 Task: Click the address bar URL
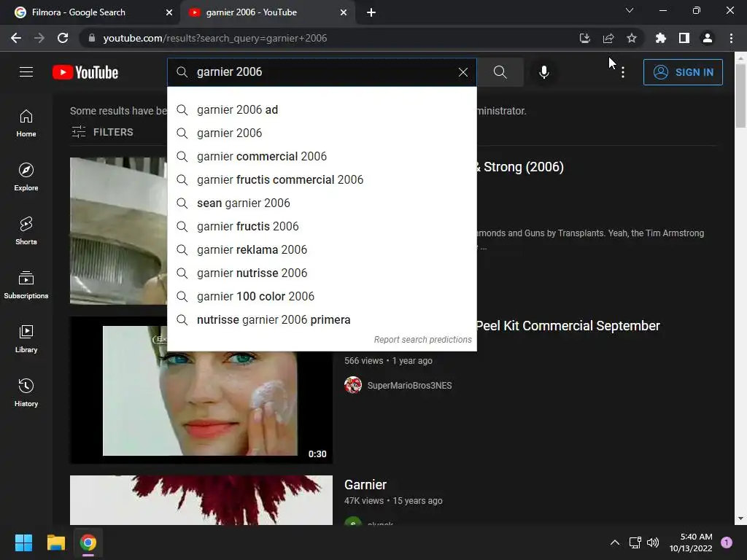[x=215, y=38]
